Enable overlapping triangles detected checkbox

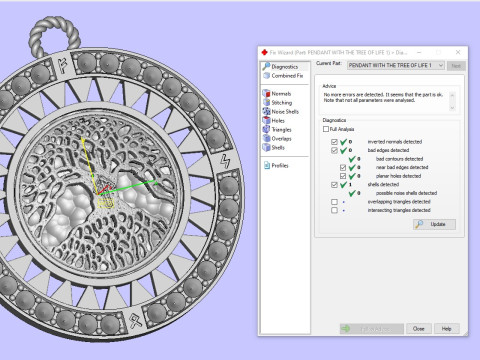point(334,202)
